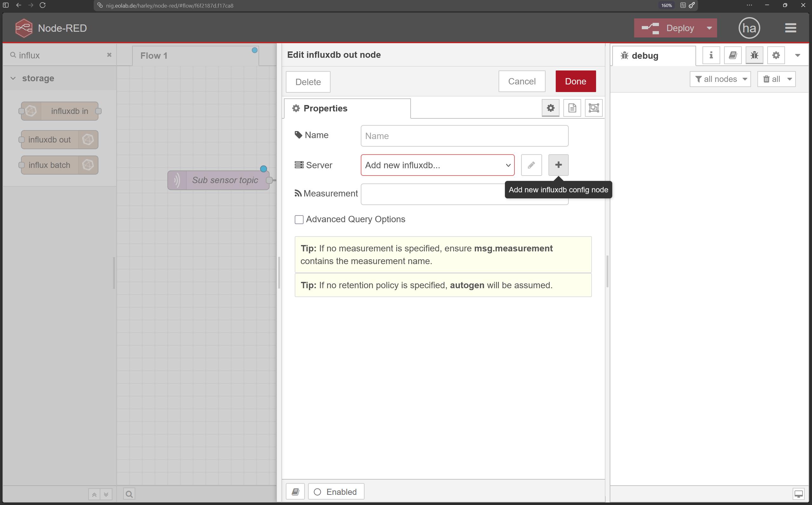The image size is (812, 505).
Task: Show node properties via gear icon
Action: [x=550, y=108]
